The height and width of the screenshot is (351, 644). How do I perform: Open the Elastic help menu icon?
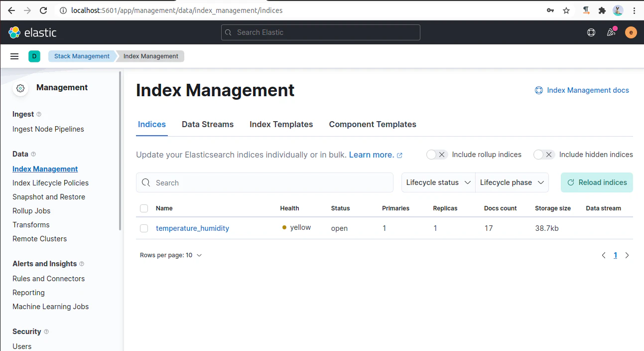[x=591, y=32]
